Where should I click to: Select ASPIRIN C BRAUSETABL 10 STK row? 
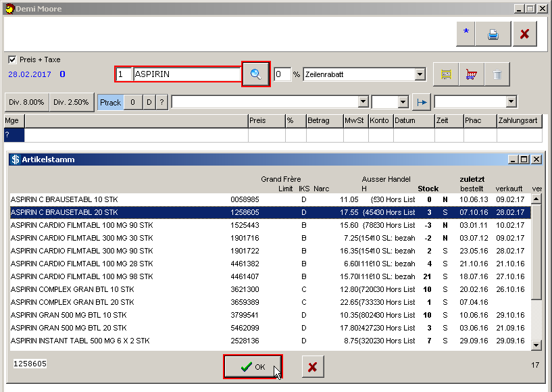pos(270,199)
